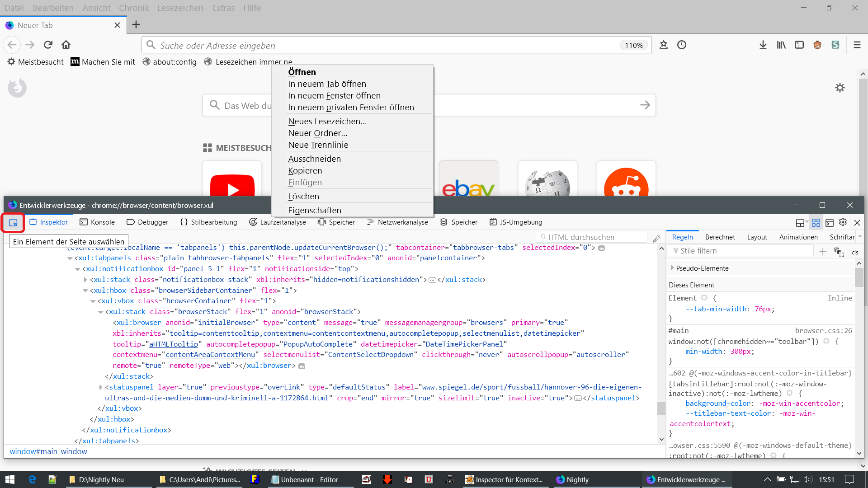868x488 pixels.
Task: Choose 'In neuem Tab öffnen' menu entry
Action: click(327, 84)
